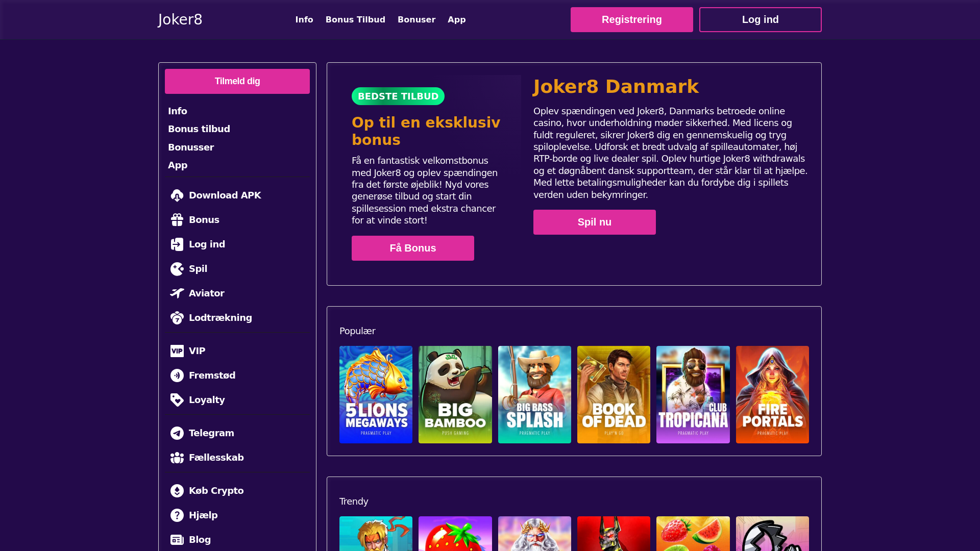Click the BEDSTE TILBUD badge
The height and width of the screenshot is (551, 980).
(x=398, y=96)
